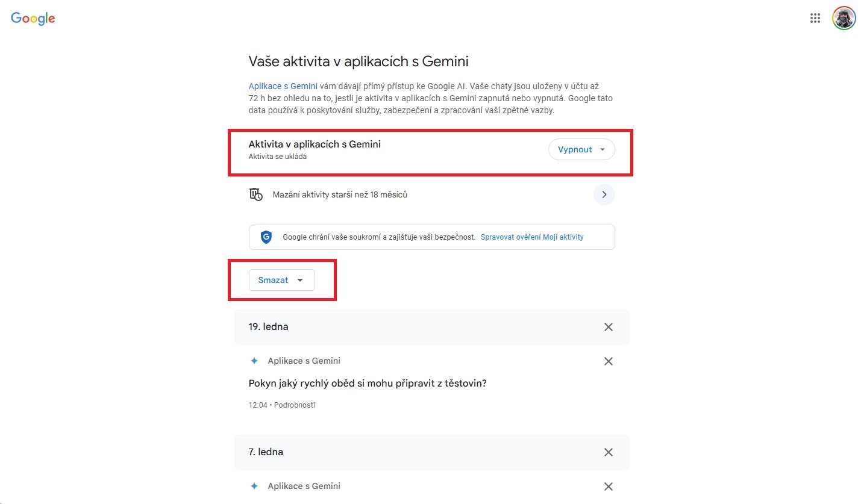Click the auto-delete trash clock icon
Viewport: 861px width, 504px height.
point(255,194)
